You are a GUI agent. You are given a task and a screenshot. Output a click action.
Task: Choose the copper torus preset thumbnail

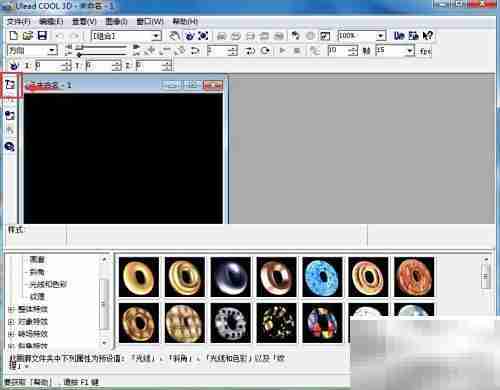pos(276,276)
